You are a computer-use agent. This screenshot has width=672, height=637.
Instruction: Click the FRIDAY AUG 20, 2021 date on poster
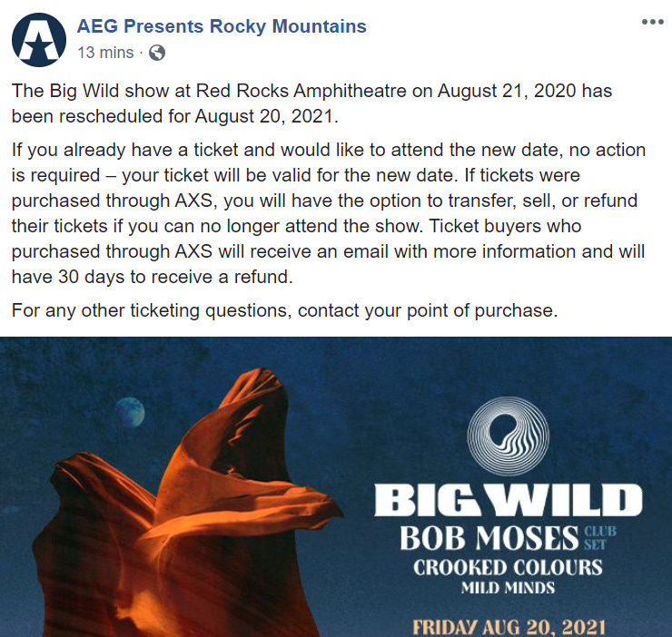pyautogui.click(x=509, y=627)
